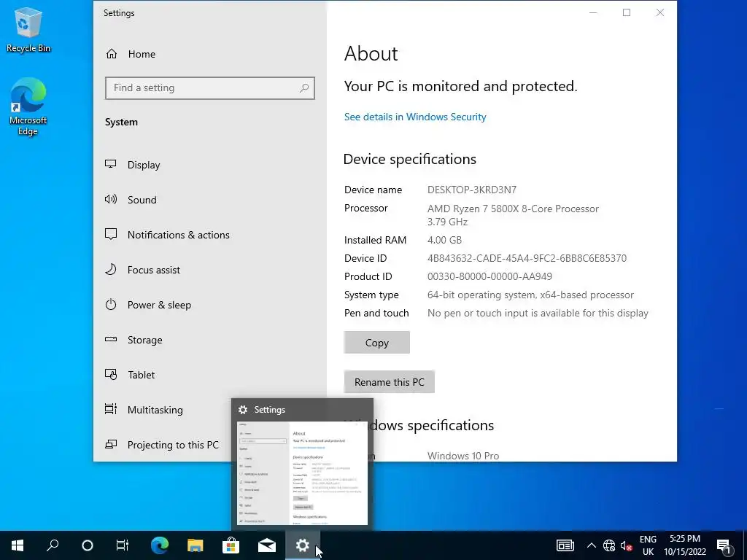The image size is (747, 560).
Task: Click the Product ID value 00330-80000-00000-AA949
Action: [489, 276]
